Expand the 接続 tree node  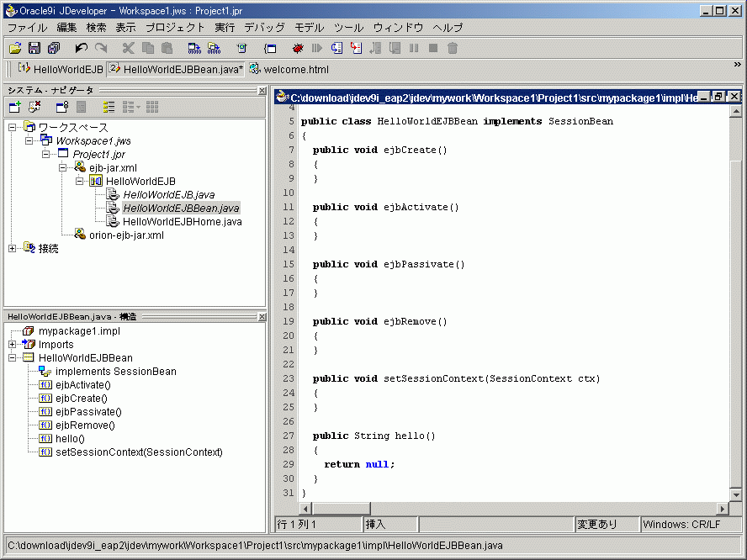click(x=13, y=248)
